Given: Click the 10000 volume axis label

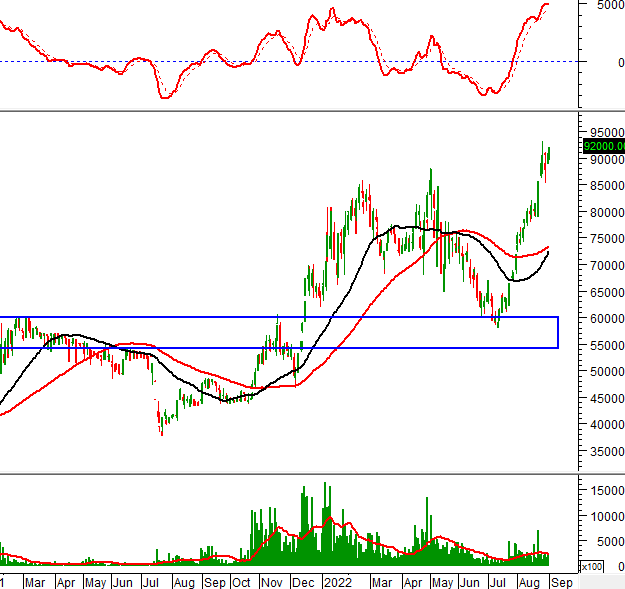Looking at the screenshot, I should click(606, 516).
